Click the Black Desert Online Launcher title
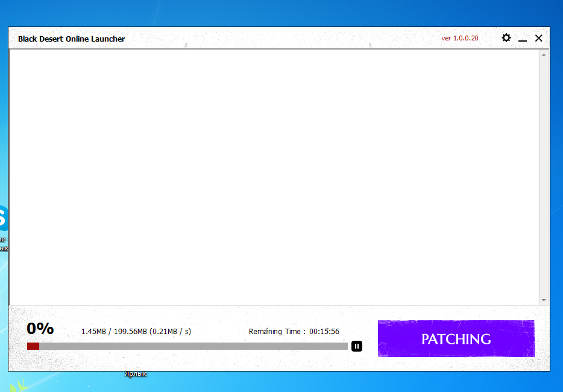This screenshot has width=563, height=392. [72, 39]
